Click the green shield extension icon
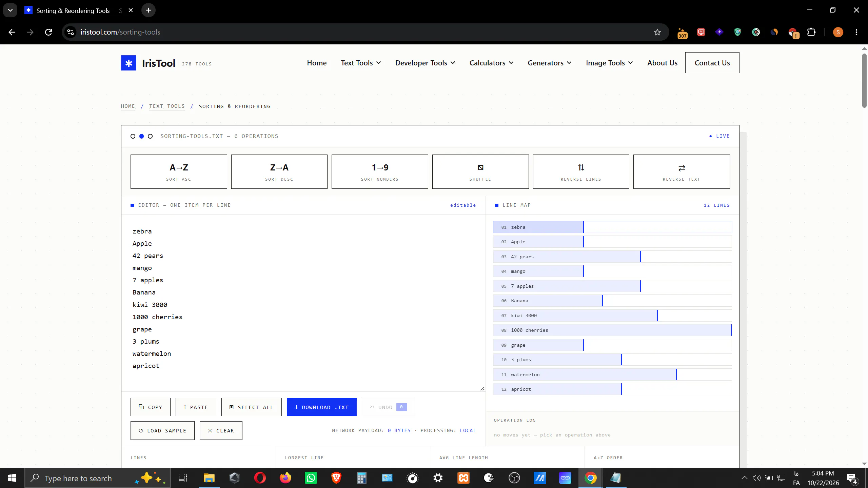Image resolution: width=868 pixels, height=488 pixels. pos(737,32)
